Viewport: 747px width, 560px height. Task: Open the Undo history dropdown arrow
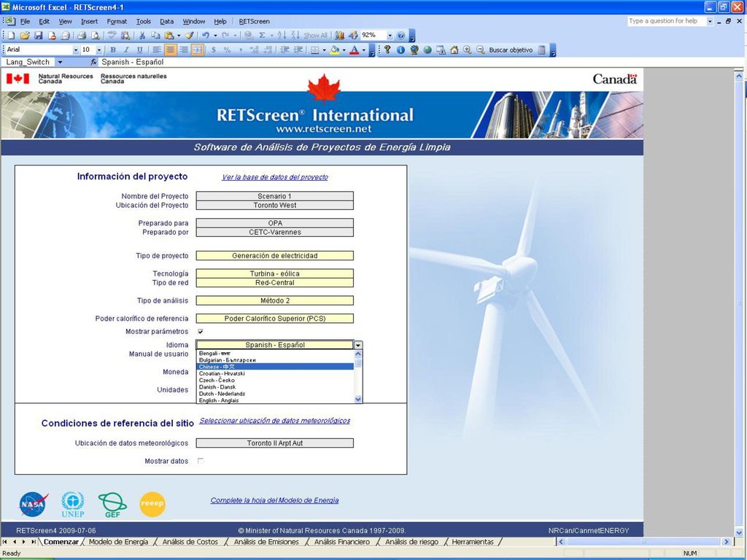[215, 36]
